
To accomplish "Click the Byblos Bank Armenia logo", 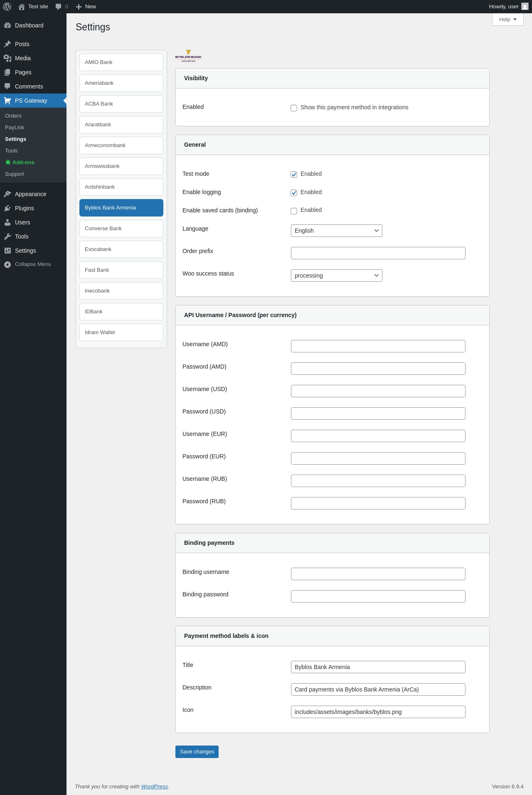I will (x=188, y=56).
